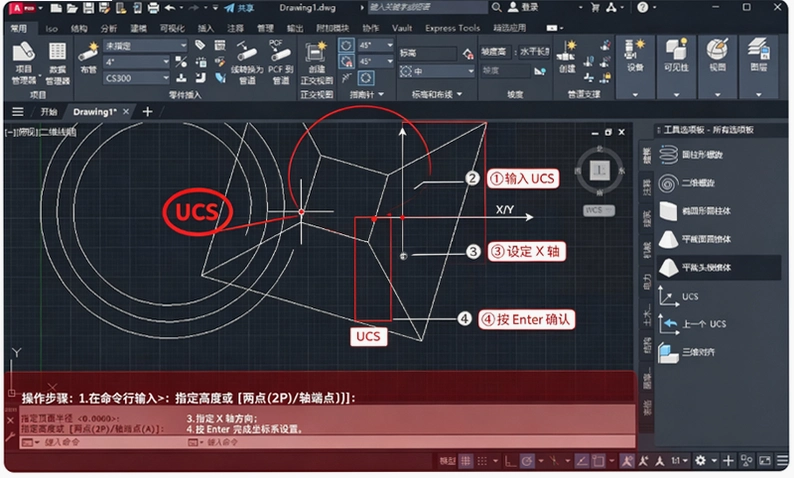Click the Sign In (登录) button
This screenshot has width=794, height=478.
click(x=524, y=7)
